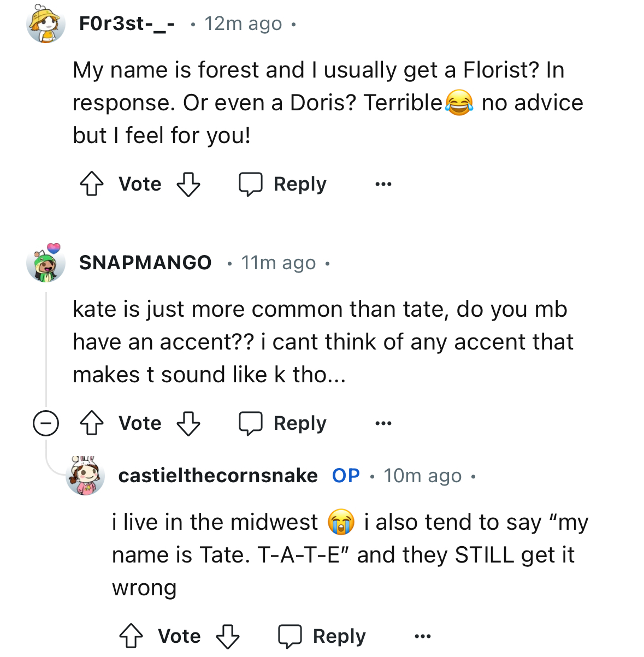Collapse the SNAPMANGO comment thread

point(46,423)
